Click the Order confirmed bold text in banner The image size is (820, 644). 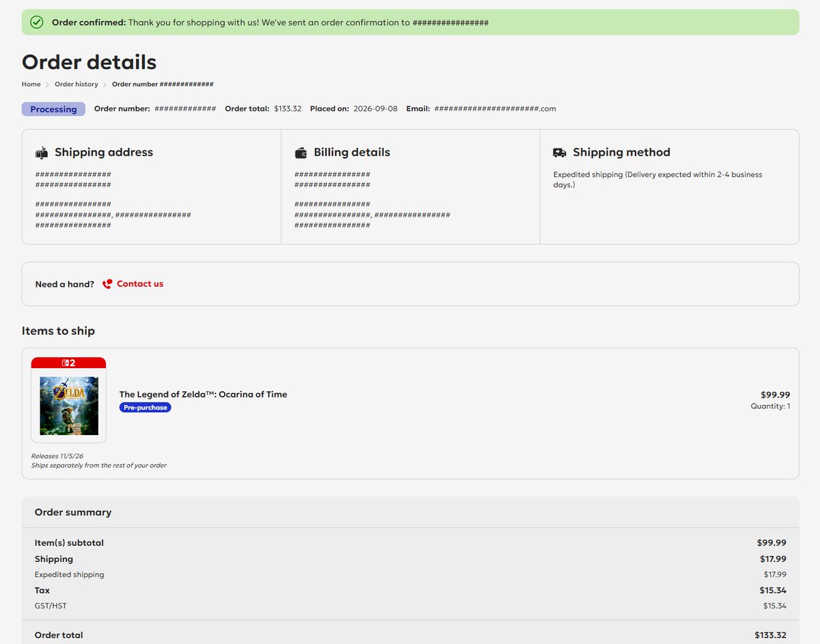89,23
